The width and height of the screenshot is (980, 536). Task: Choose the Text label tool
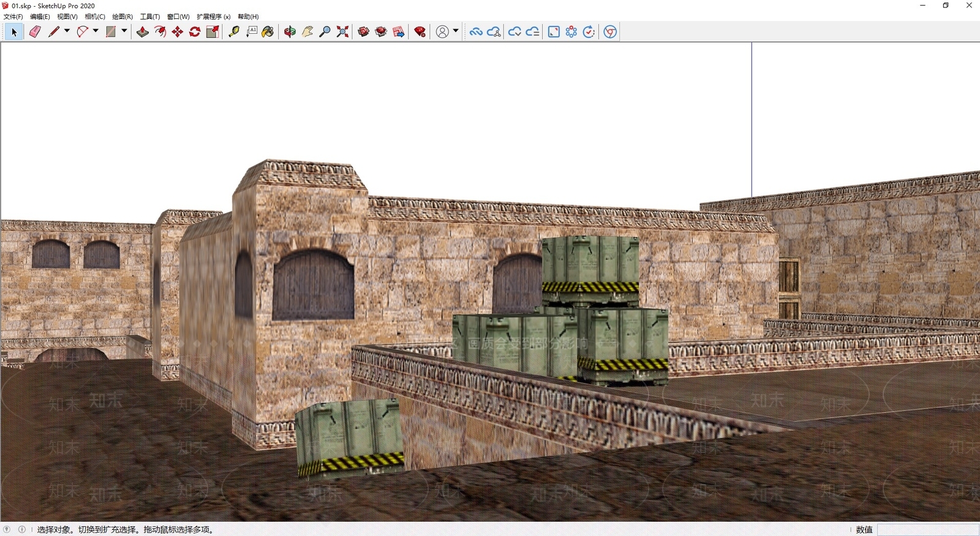click(x=252, y=32)
